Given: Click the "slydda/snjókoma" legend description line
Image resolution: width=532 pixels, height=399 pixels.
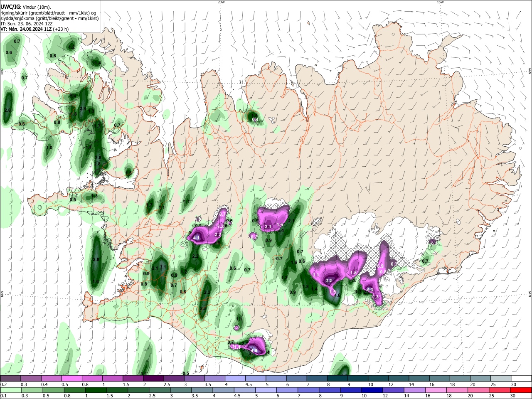Looking at the screenshot, I should click(x=49, y=18).
